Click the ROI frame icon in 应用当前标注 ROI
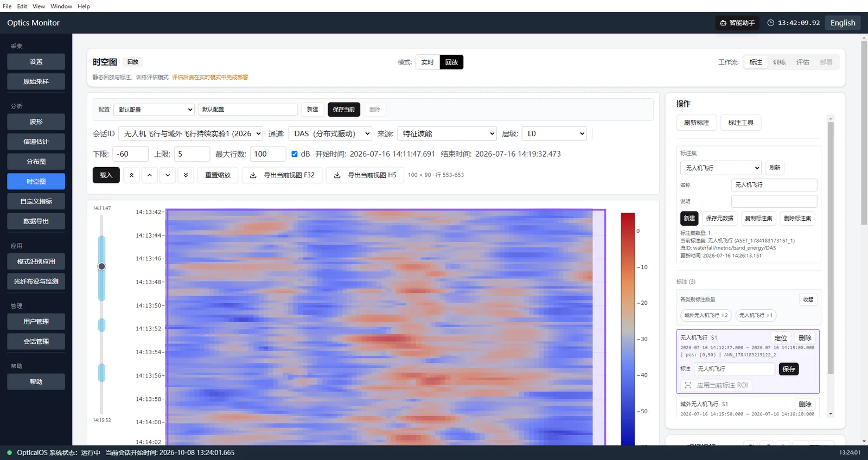Image resolution: width=868 pixels, height=460 pixels. coord(688,385)
